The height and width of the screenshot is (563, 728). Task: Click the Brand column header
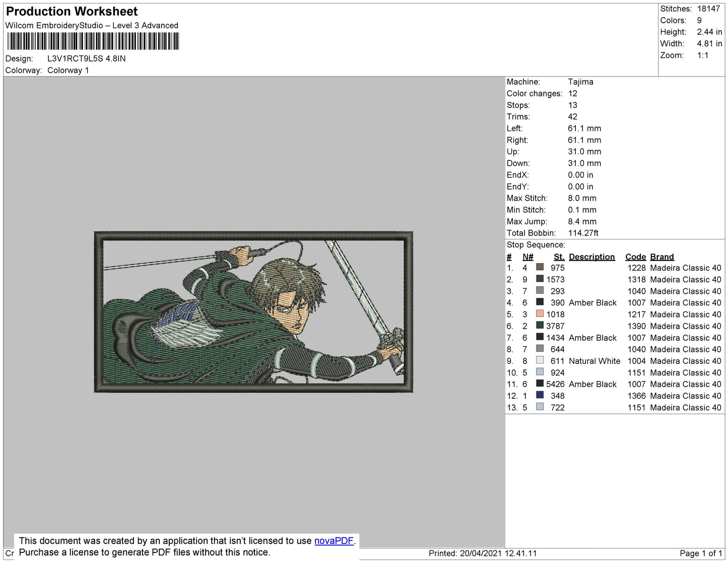point(661,257)
